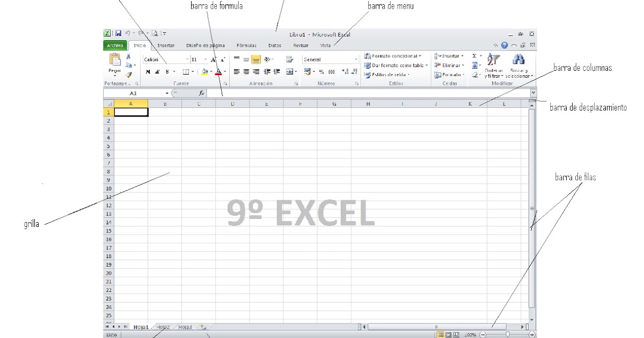Viewport: 644px width, 338px height.
Task: Click the center alignment icon
Action: 246,71
